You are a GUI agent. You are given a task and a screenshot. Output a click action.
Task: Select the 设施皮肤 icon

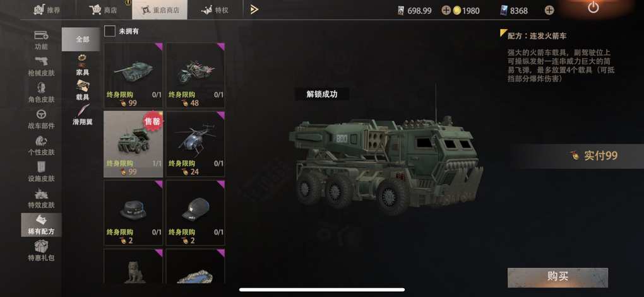point(41,167)
